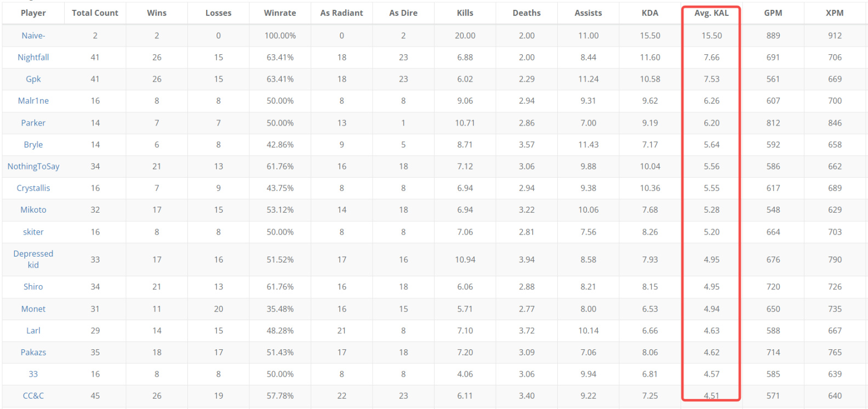Image resolution: width=868 pixels, height=409 pixels.
Task: Sort table by the Avg. KAL column header
Action: (711, 13)
